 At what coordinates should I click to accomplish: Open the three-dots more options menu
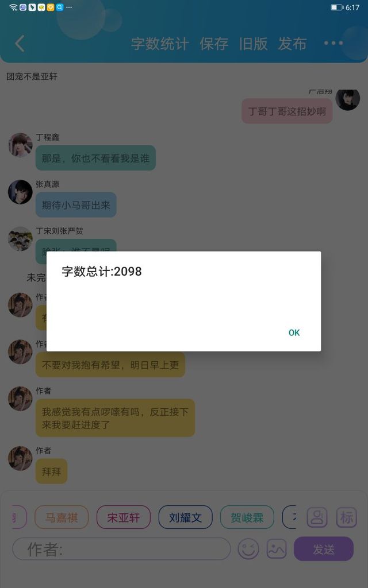[333, 43]
